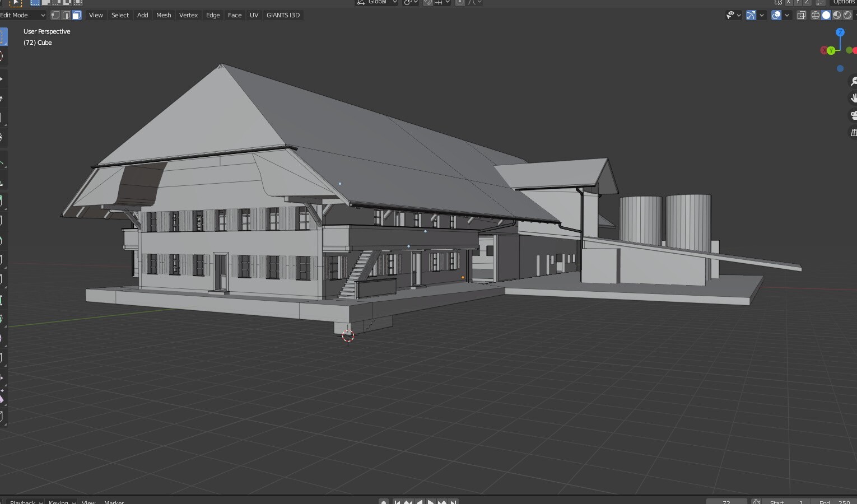Switch to rendered viewport shading
This screenshot has height=504, width=857.
tap(847, 15)
